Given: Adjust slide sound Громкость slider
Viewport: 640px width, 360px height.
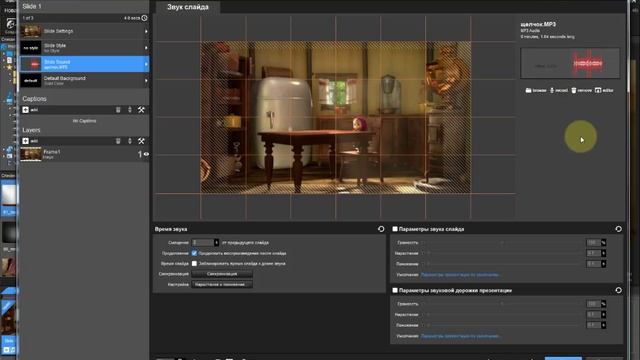Looking at the screenshot, I should point(502,242).
